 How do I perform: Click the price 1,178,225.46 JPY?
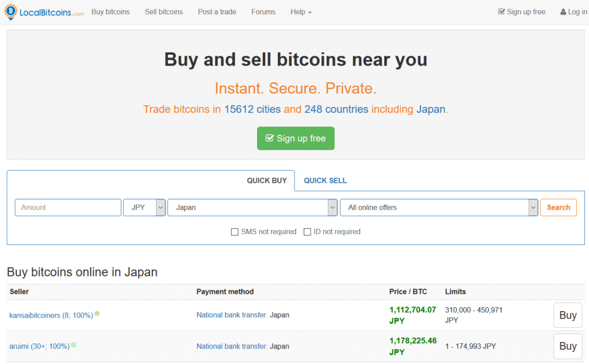413,346
